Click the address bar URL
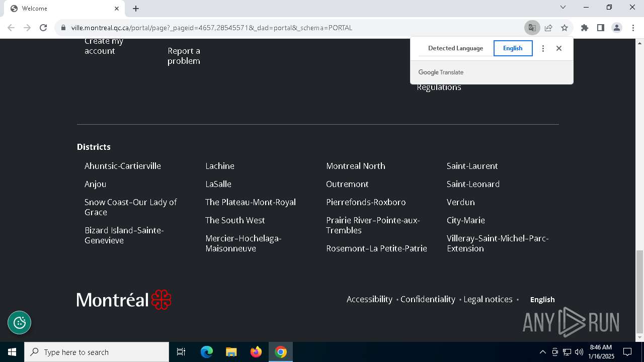This screenshot has height=362, width=644. tap(211, 28)
